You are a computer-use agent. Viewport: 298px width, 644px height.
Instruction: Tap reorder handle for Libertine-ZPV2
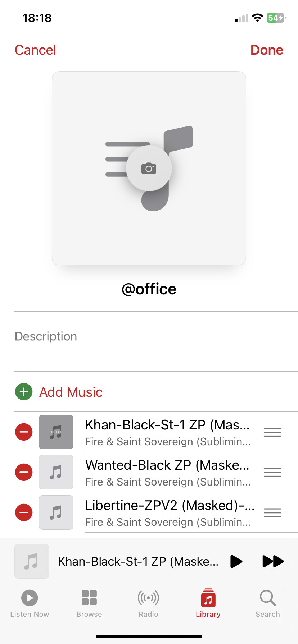(x=272, y=512)
